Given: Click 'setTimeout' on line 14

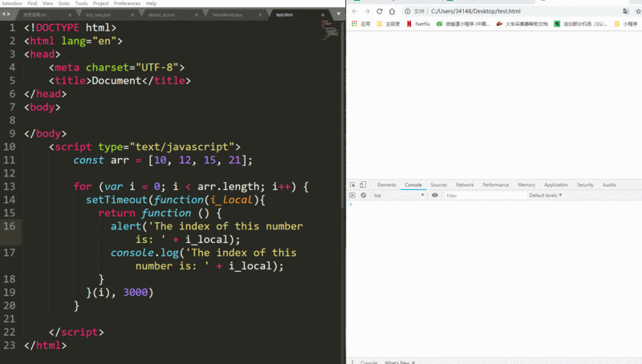Looking at the screenshot, I should pos(116,200).
